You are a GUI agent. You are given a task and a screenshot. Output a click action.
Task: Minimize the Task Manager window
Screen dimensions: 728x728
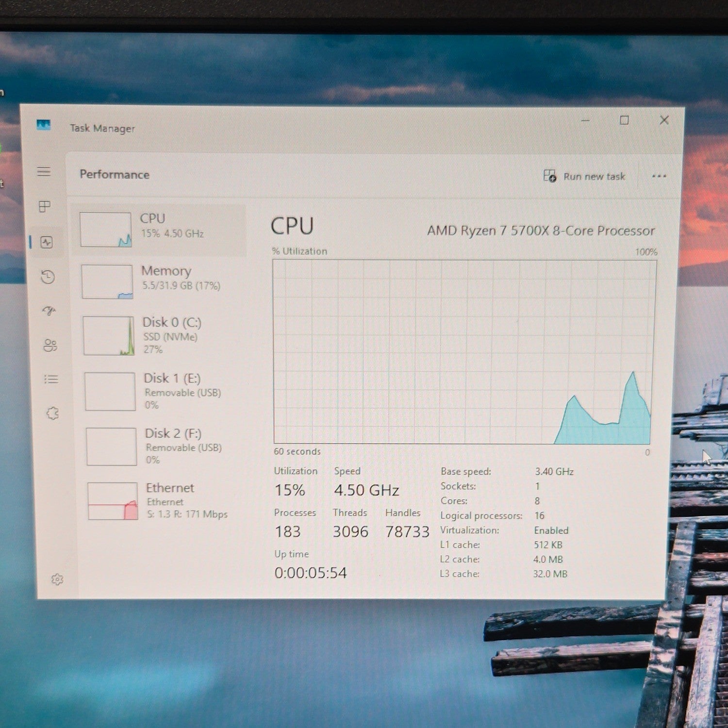coord(585,120)
